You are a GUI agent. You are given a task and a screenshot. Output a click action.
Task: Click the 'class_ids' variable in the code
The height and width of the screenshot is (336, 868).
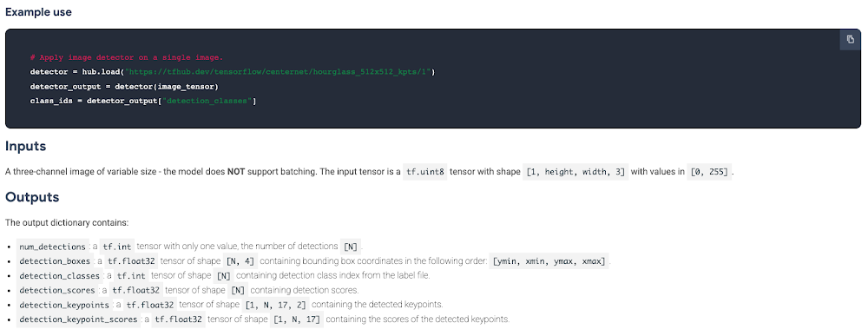click(50, 102)
